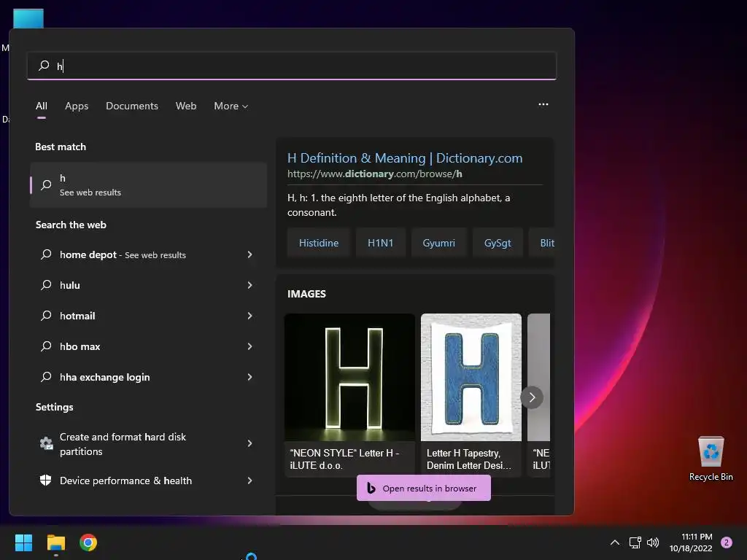Select the Histidine related chip

(319, 243)
